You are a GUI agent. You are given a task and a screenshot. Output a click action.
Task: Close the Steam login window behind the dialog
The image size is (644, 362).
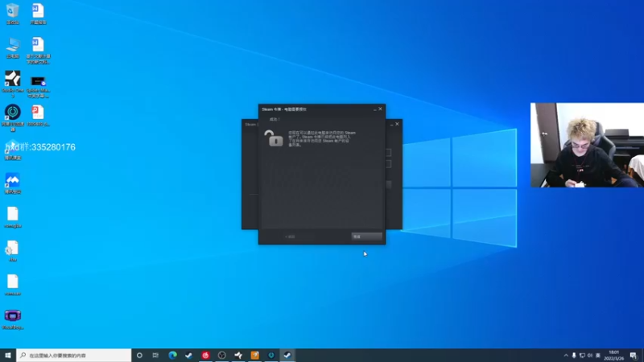[x=397, y=124]
